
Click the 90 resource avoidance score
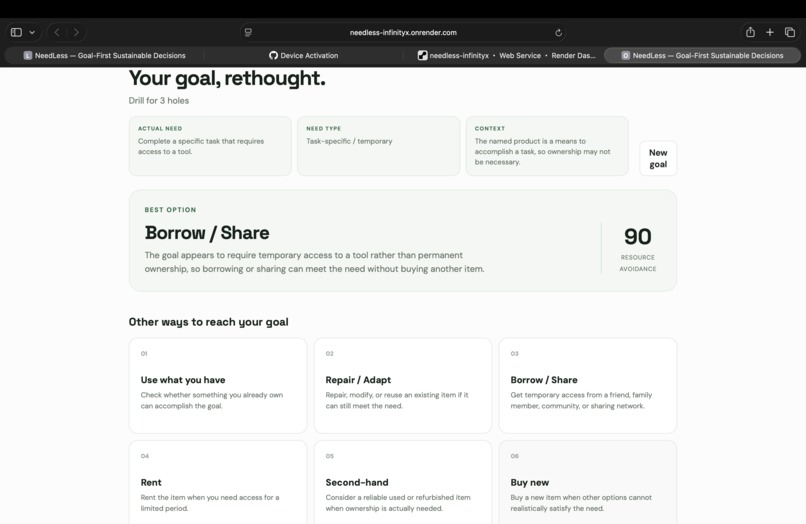click(637, 237)
